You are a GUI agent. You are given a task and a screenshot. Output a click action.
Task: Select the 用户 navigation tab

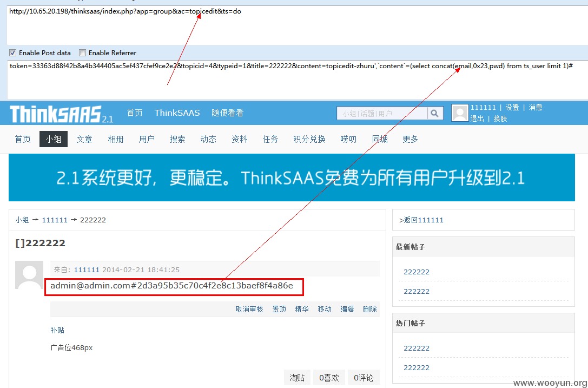[147, 139]
